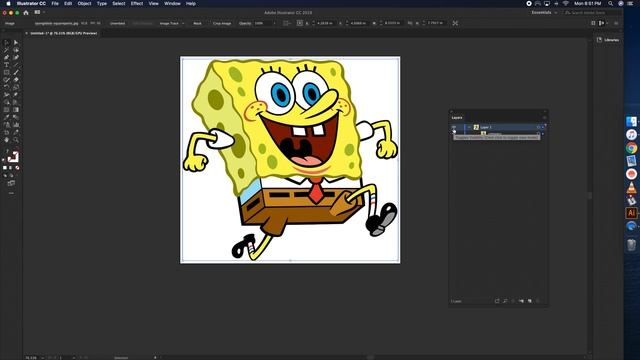
Task: Select the Scale tool
Action: 16,87
